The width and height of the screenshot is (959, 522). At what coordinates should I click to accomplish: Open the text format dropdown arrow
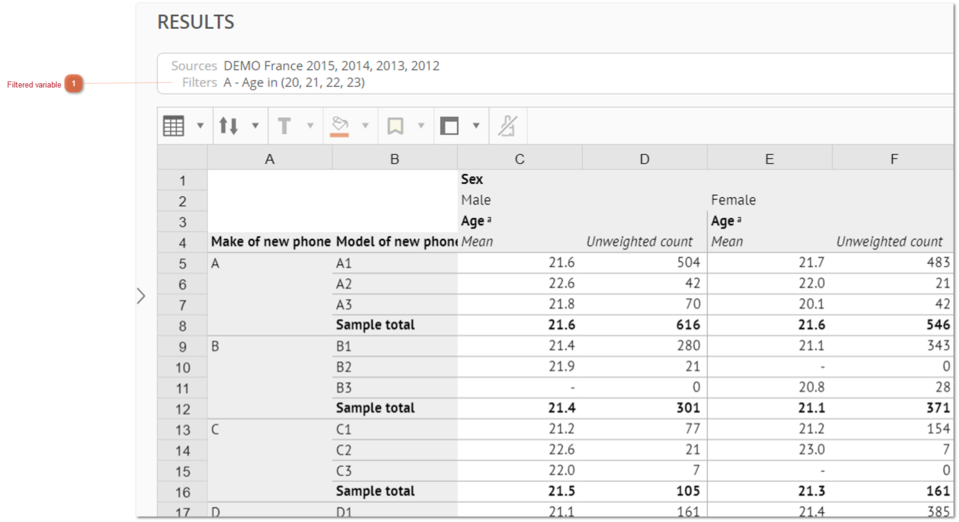[310, 126]
